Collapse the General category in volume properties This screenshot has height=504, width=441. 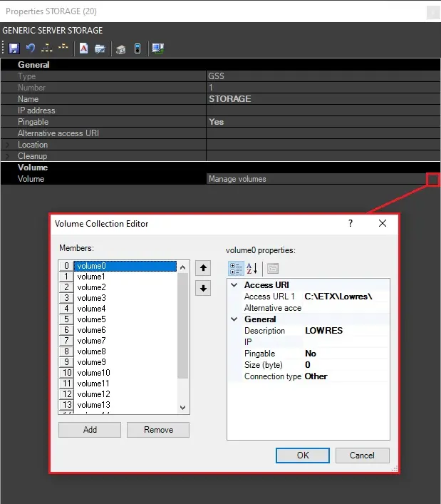click(234, 319)
